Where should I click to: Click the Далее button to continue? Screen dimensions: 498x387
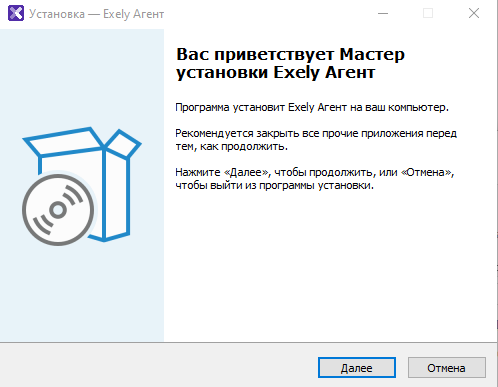tap(357, 368)
